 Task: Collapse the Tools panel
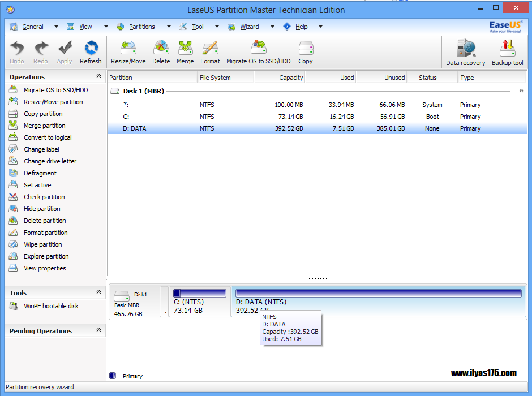pyautogui.click(x=98, y=292)
